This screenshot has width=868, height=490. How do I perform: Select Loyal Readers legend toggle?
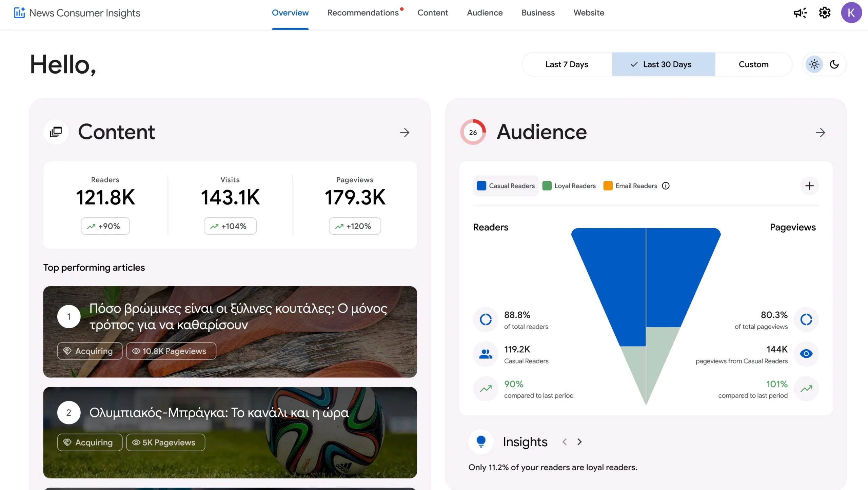(569, 186)
